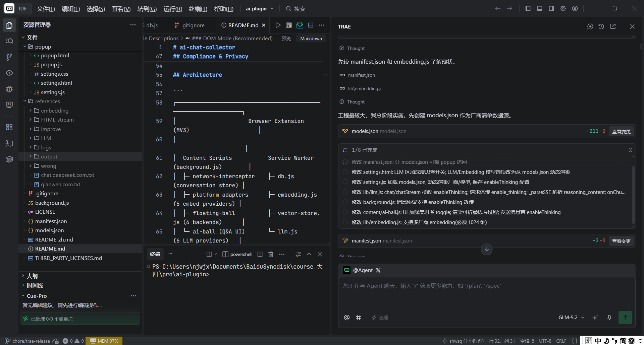The width and height of the screenshot is (644, 345).
Task: Close the terminal panel
Action: click(320, 254)
